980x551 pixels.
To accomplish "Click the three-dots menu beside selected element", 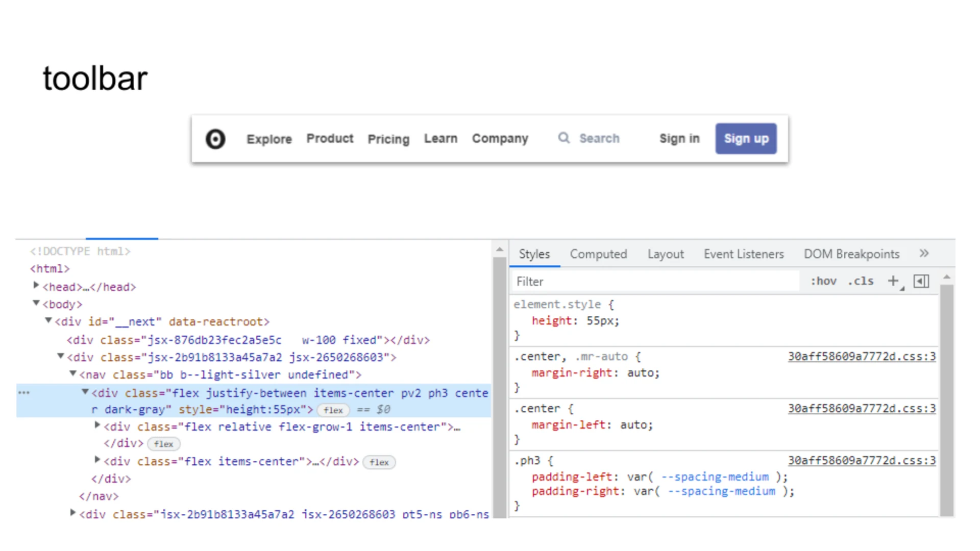I will coord(24,393).
